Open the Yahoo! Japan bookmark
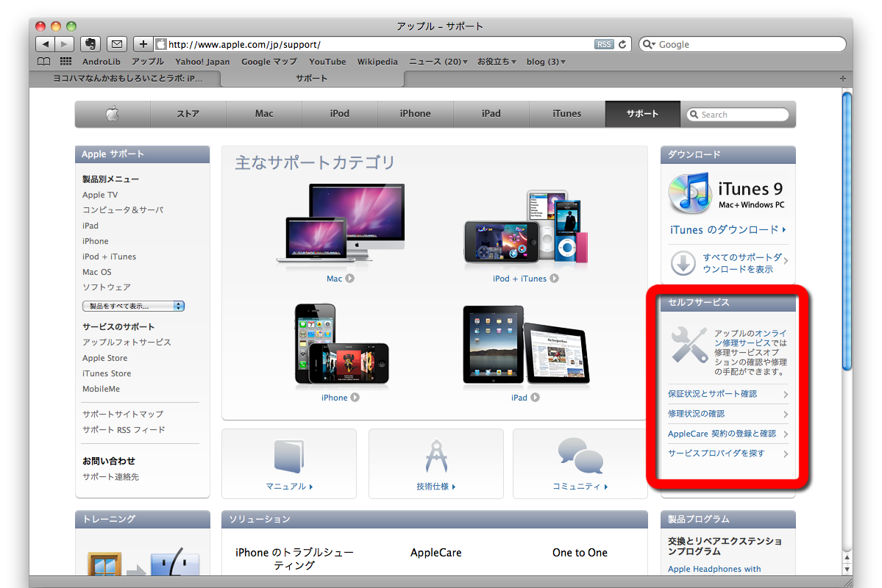The width and height of the screenshot is (882, 588). pos(202,62)
